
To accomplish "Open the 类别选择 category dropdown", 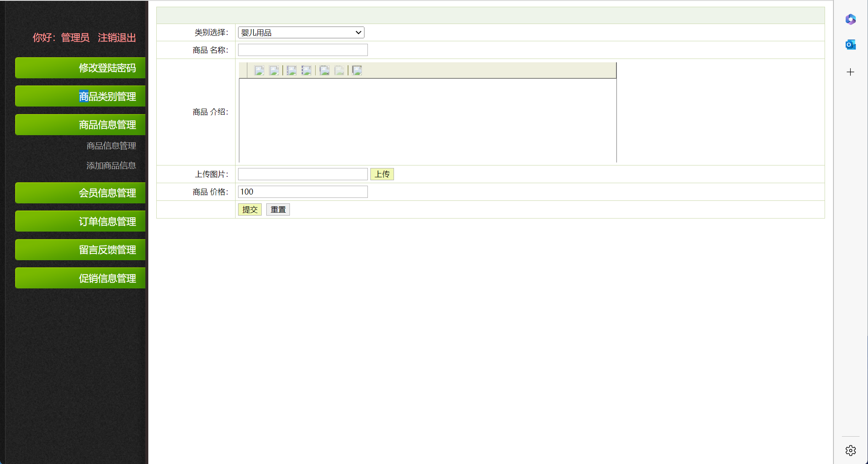I will coord(301,32).
